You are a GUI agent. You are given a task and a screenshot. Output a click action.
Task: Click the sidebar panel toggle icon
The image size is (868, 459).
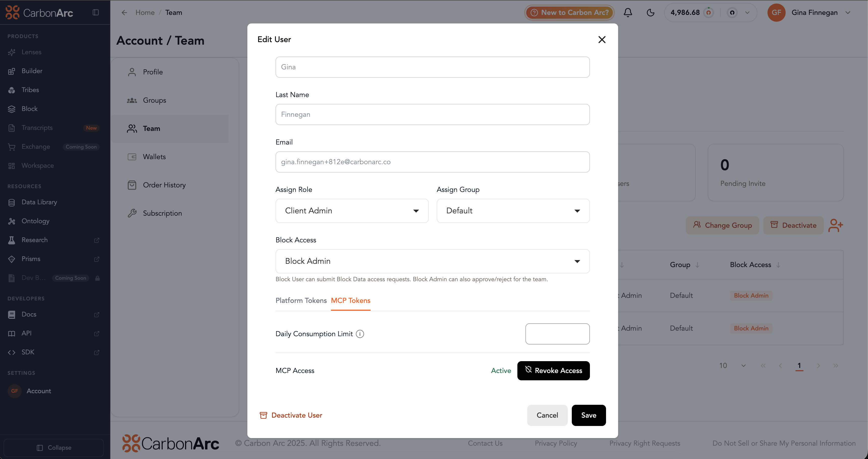[x=96, y=12]
